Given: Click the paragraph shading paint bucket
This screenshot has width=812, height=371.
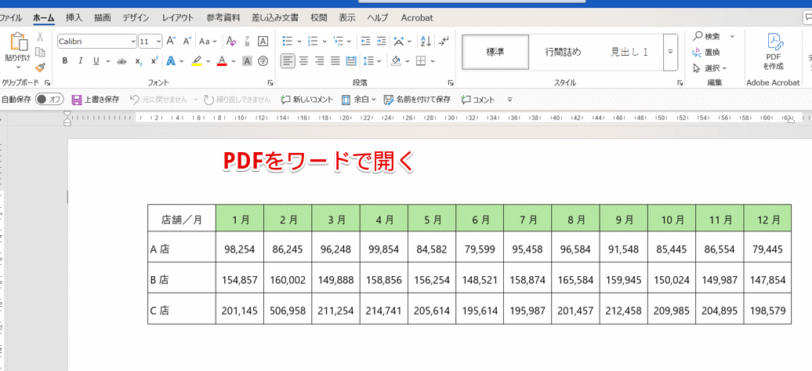Looking at the screenshot, I should 396,61.
